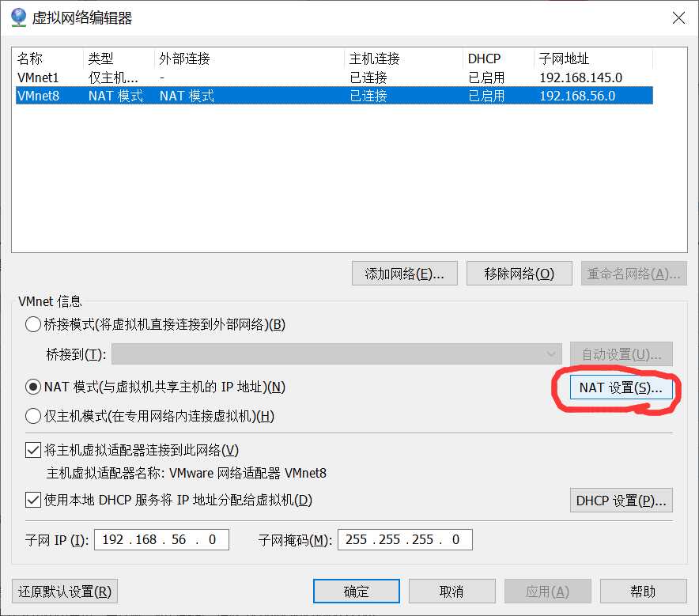Toggle 将主机虚拟适配器连接到此网络 checkbox
Viewport: 699px width, 616px height.
(x=33, y=450)
